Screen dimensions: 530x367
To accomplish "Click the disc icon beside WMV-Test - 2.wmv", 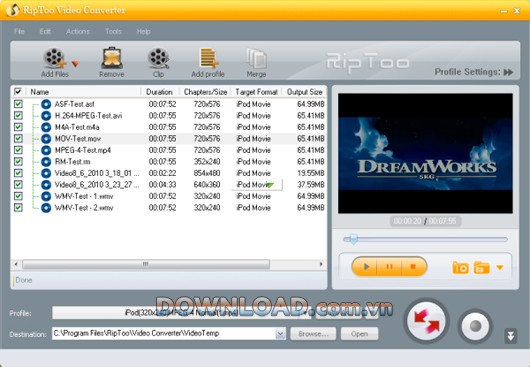I will click(x=46, y=207).
